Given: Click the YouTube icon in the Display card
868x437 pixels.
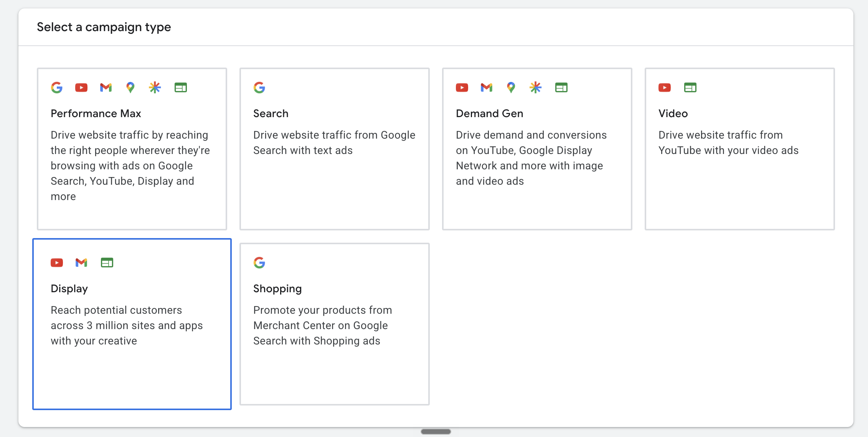Looking at the screenshot, I should 57,263.
